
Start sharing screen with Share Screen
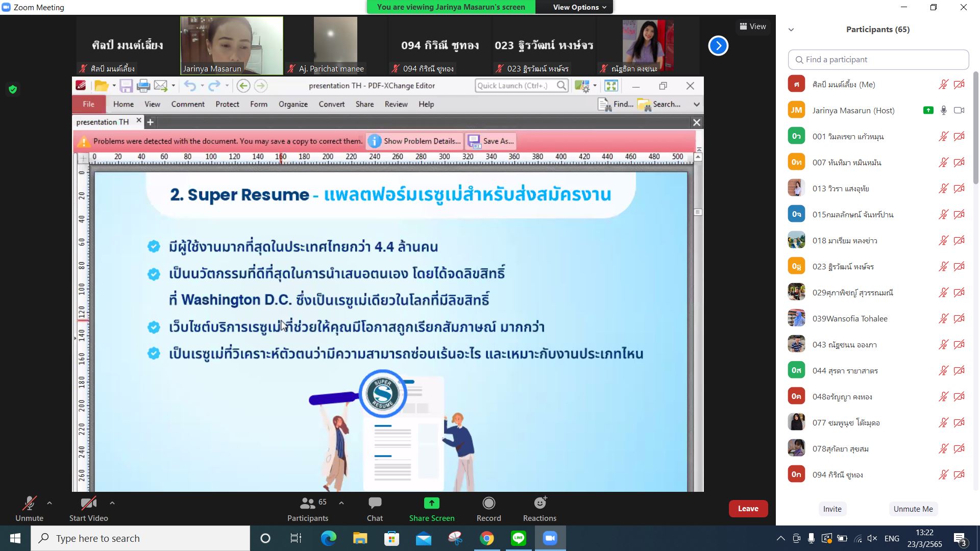click(x=432, y=509)
